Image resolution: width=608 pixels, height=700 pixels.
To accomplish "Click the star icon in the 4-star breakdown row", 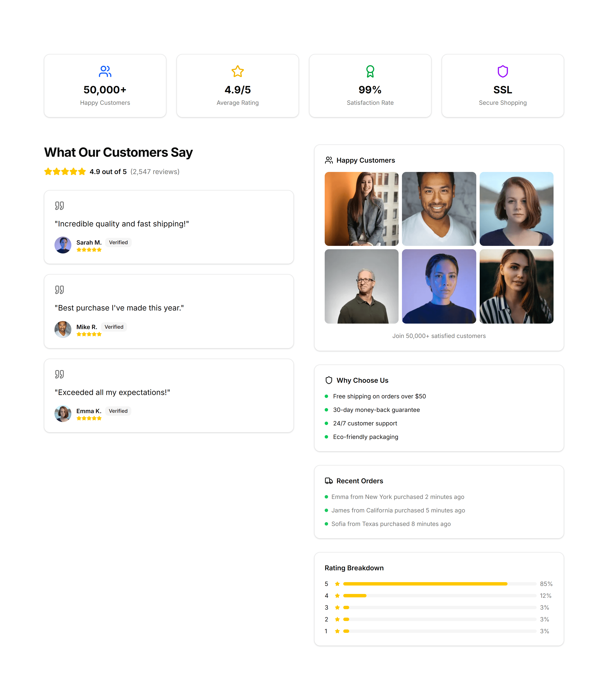I will pyautogui.click(x=337, y=596).
